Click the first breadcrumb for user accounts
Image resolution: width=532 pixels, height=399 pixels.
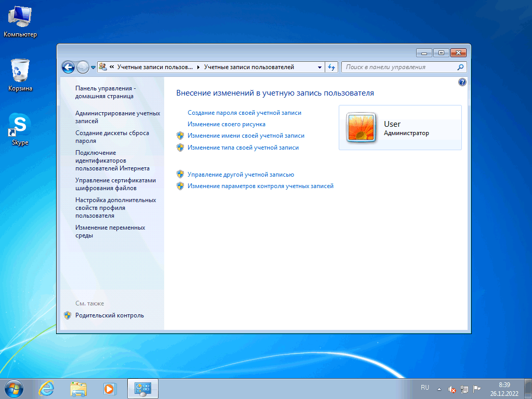155,67
